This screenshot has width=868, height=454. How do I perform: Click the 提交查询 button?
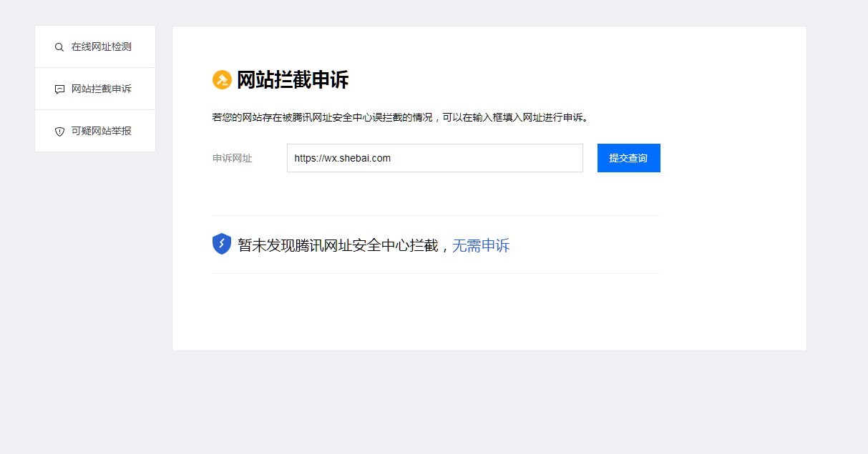[629, 158]
